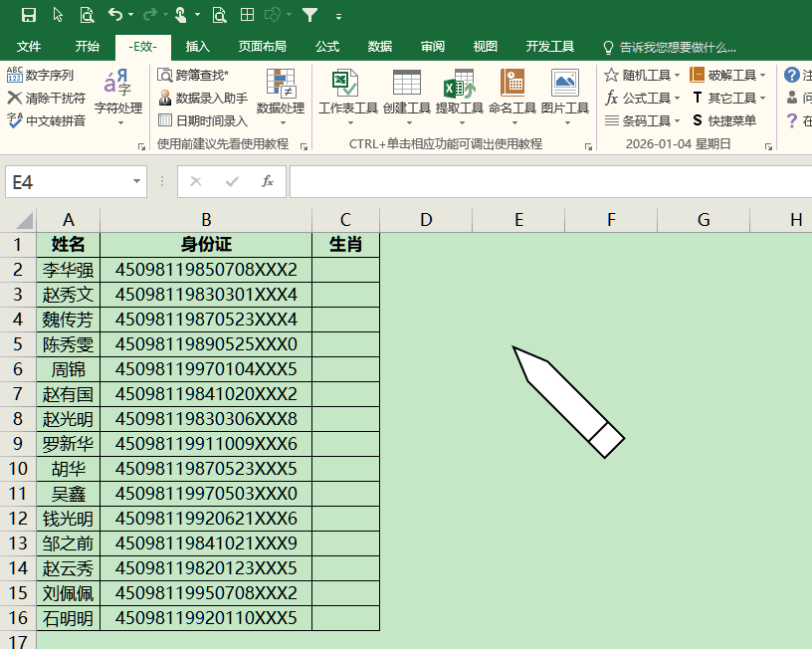Open 创建工具 create tools
Screen dimensions: 812x649
[x=406, y=94]
